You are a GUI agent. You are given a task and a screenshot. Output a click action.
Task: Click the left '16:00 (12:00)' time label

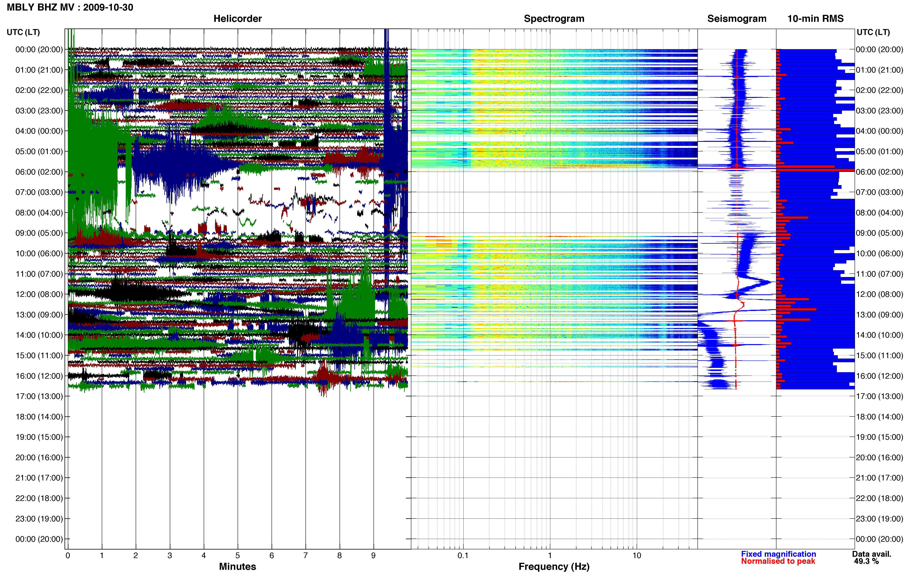[x=39, y=376]
